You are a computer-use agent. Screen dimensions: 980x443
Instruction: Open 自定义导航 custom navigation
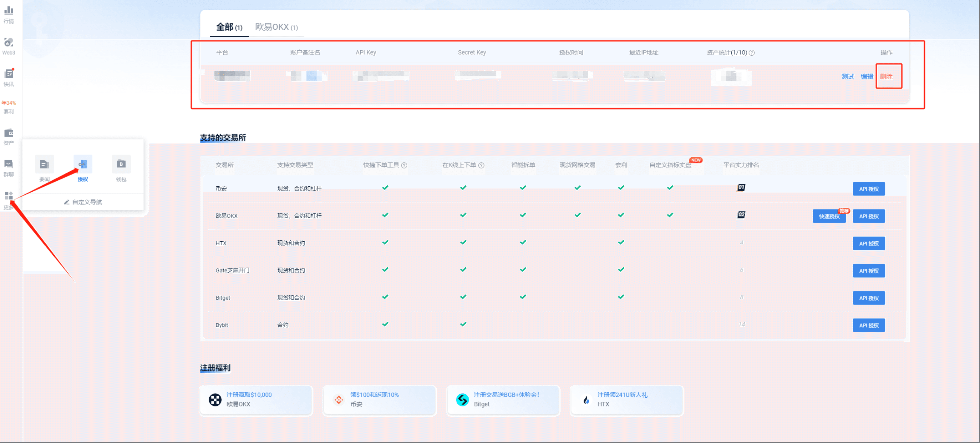click(83, 202)
